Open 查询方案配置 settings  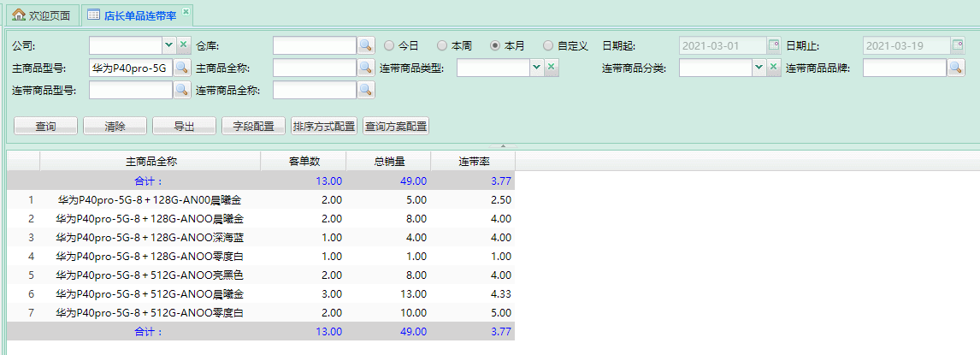[x=396, y=126]
